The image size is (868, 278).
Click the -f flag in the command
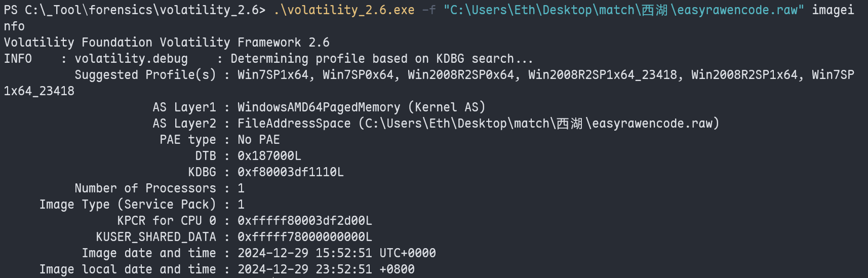coord(428,10)
